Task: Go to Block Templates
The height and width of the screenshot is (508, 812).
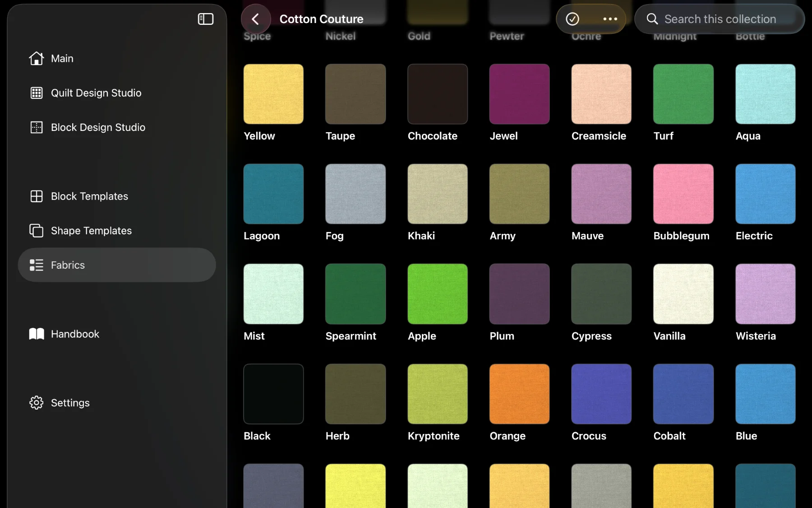Action: tap(117, 196)
